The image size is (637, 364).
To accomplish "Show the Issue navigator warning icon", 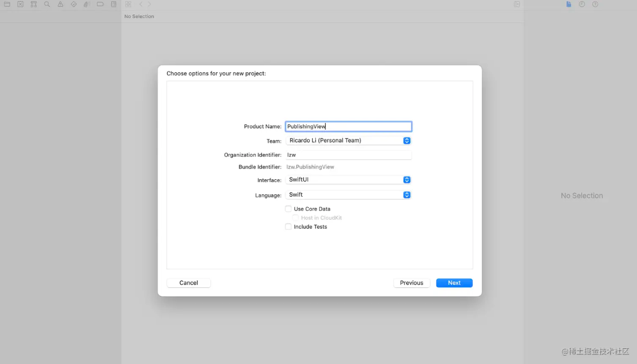I will 60,5.
